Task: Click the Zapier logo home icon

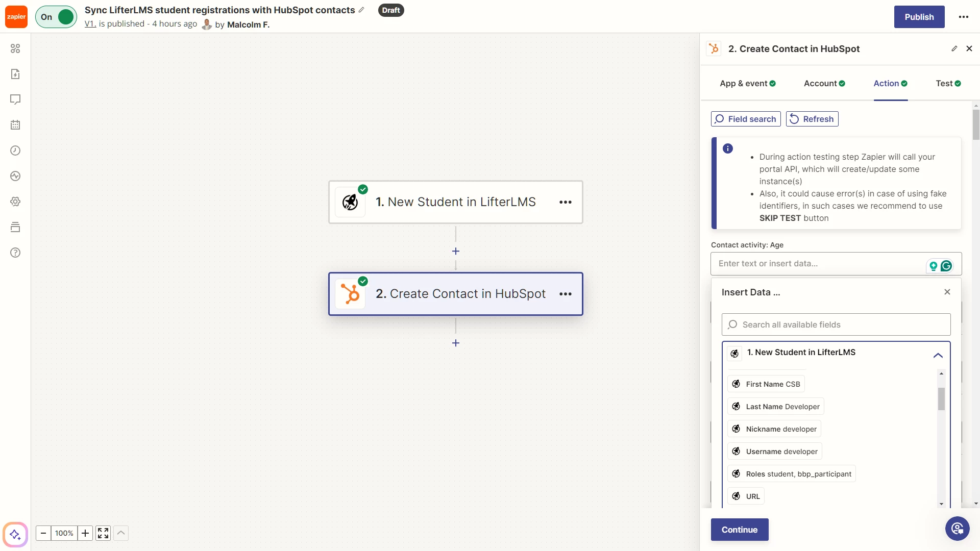Action: pyautogui.click(x=16, y=17)
